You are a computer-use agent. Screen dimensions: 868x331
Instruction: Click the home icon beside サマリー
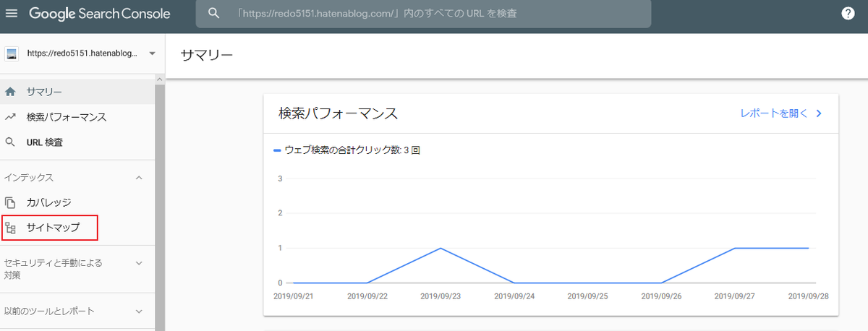point(11,92)
